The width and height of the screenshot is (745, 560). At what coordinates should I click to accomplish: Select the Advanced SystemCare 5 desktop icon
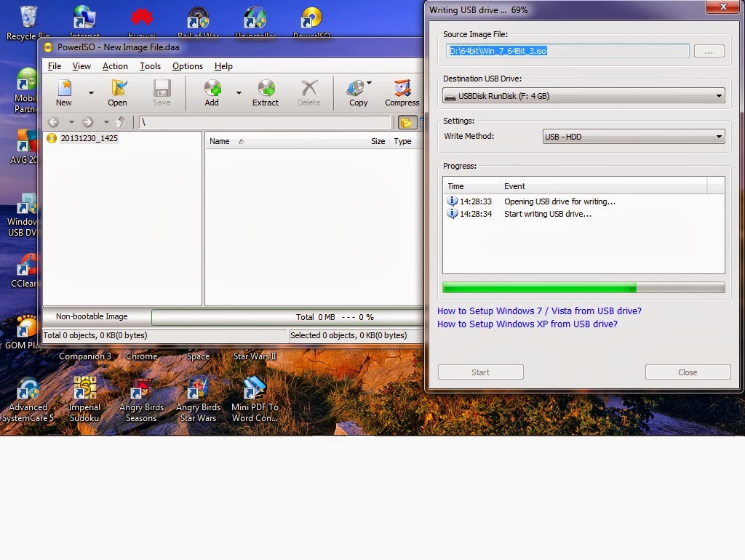click(28, 400)
